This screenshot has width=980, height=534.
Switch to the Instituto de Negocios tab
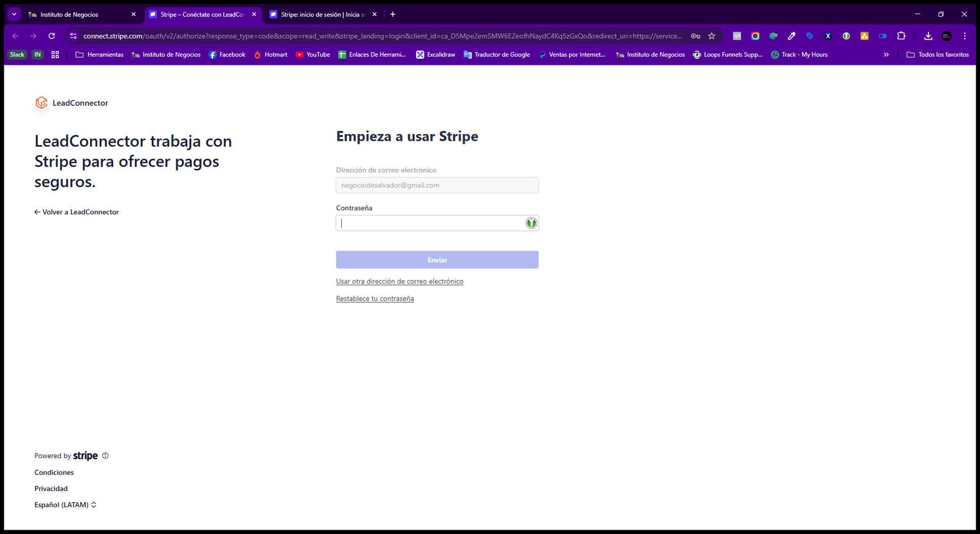(x=82, y=14)
